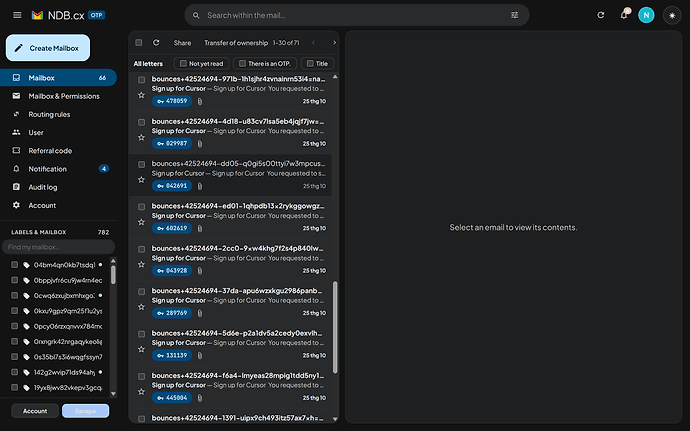Click the email list scrollbar thumb
Screen dimensions: 690x431
tap(335, 327)
